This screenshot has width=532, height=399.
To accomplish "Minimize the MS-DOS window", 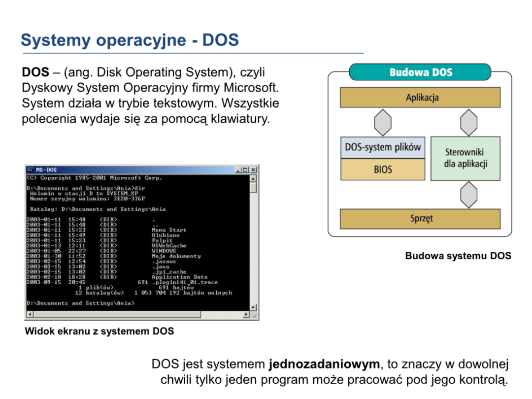I will coord(239,170).
